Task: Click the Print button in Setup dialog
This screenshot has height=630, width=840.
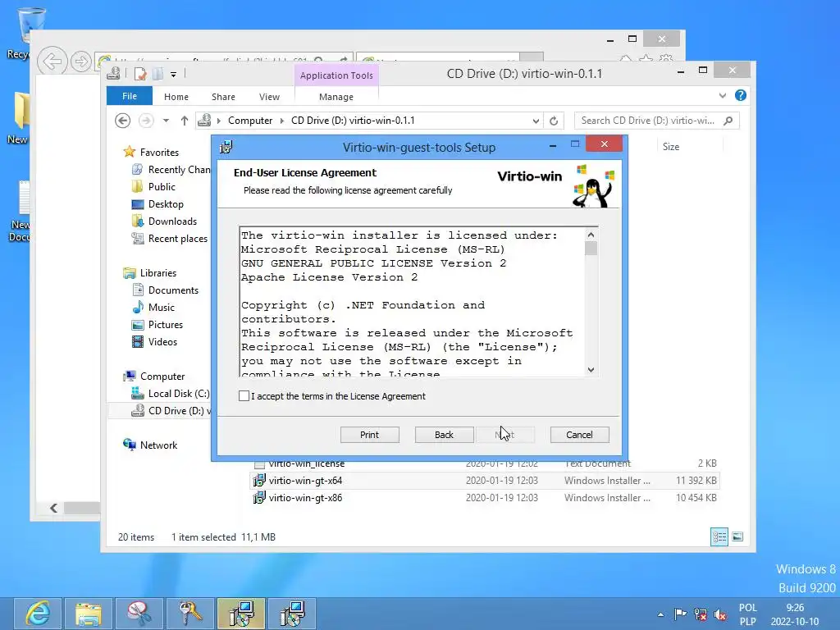Action: point(370,435)
